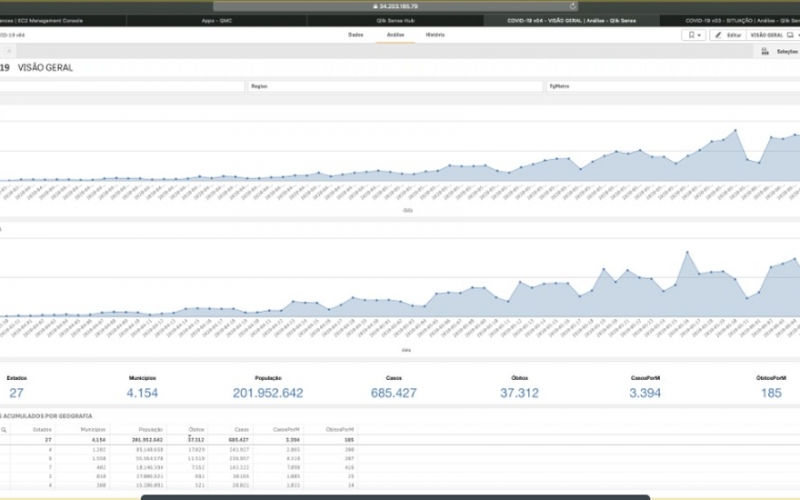Select the Análise tab
This screenshot has height=500, width=800.
(395, 34)
